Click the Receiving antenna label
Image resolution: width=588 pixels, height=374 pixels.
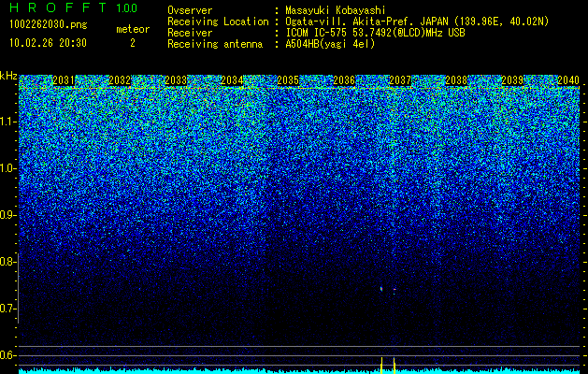(215, 44)
